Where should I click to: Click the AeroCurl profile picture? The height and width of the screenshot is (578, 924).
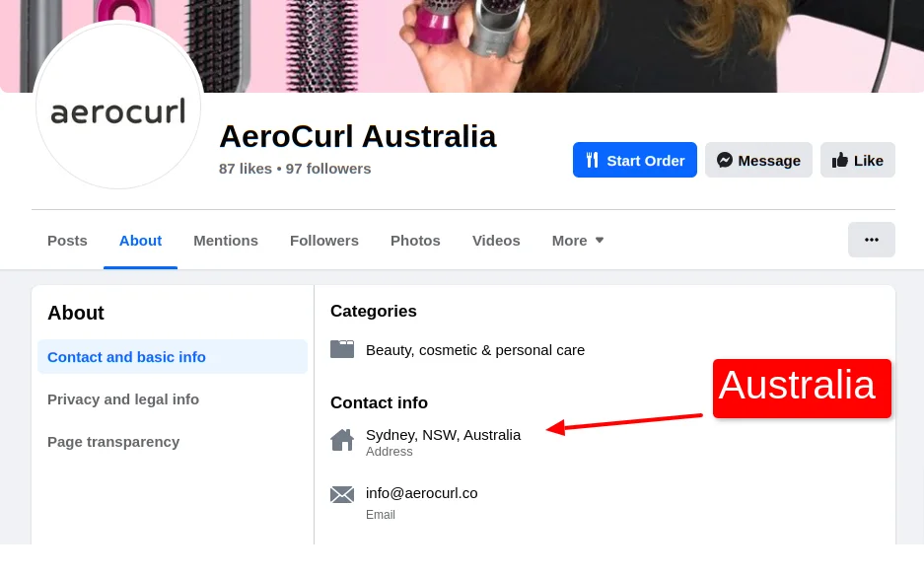118,106
